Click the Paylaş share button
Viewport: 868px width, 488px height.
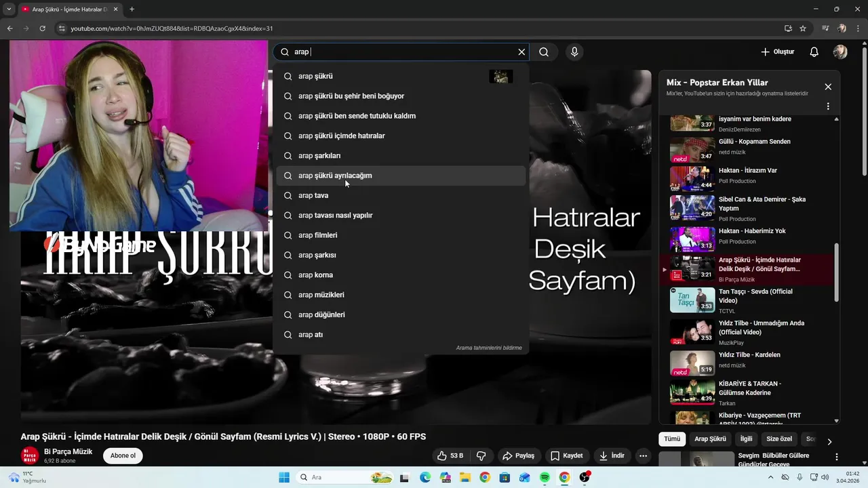tap(518, 455)
